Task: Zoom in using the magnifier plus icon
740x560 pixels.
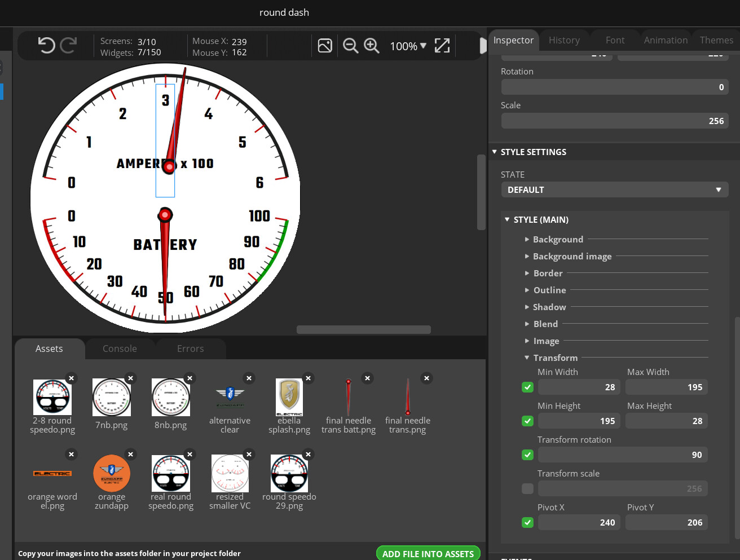Action: pos(371,46)
